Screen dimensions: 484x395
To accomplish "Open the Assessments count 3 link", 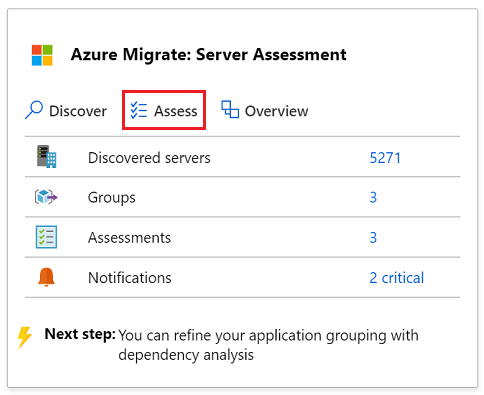I will point(373,238).
